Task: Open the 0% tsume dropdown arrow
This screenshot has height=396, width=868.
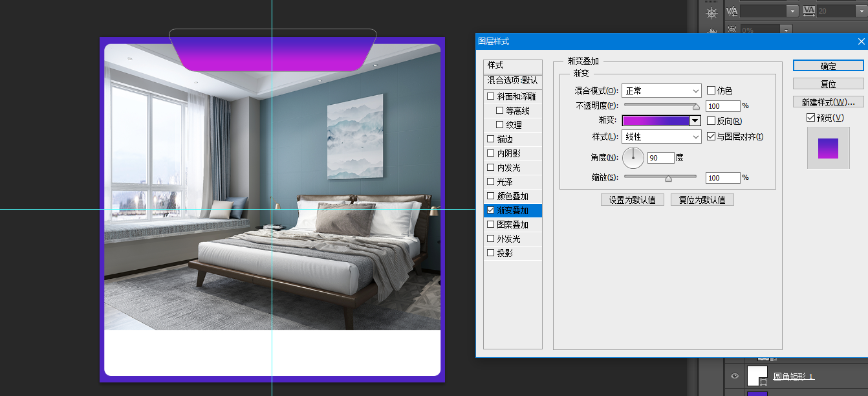Action: (x=786, y=30)
